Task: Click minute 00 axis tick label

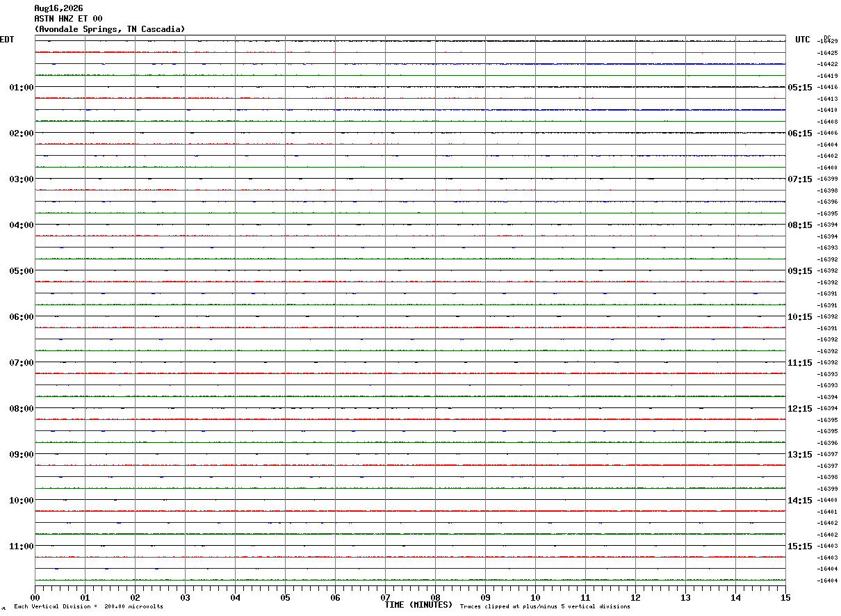Action: tap(35, 597)
